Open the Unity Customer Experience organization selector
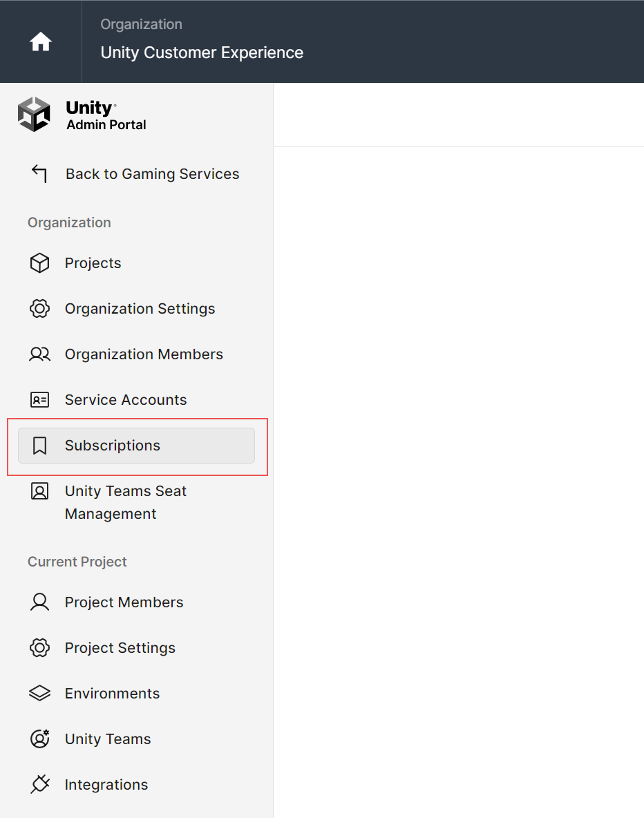Image resolution: width=644 pixels, height=818 pixels. click(202, 53)
